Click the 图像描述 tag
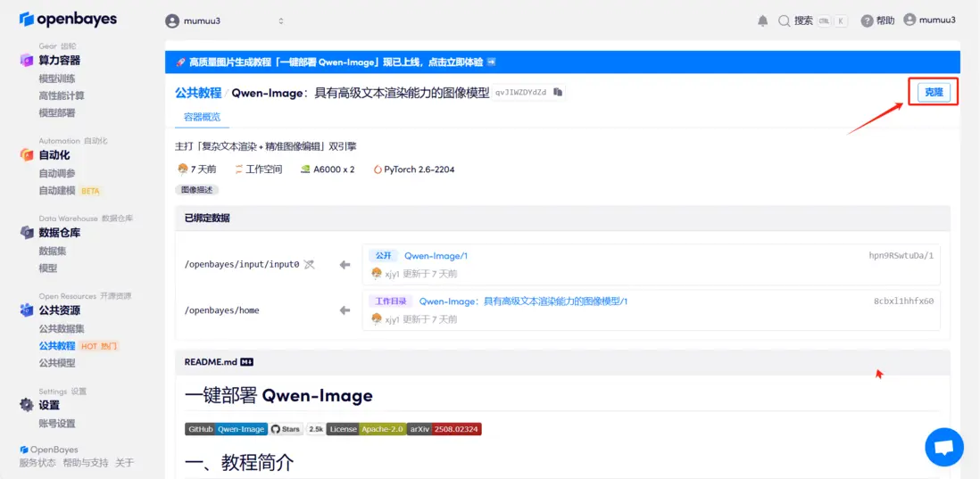The width and height of the screenshot is (980, 479). point(197,189)
